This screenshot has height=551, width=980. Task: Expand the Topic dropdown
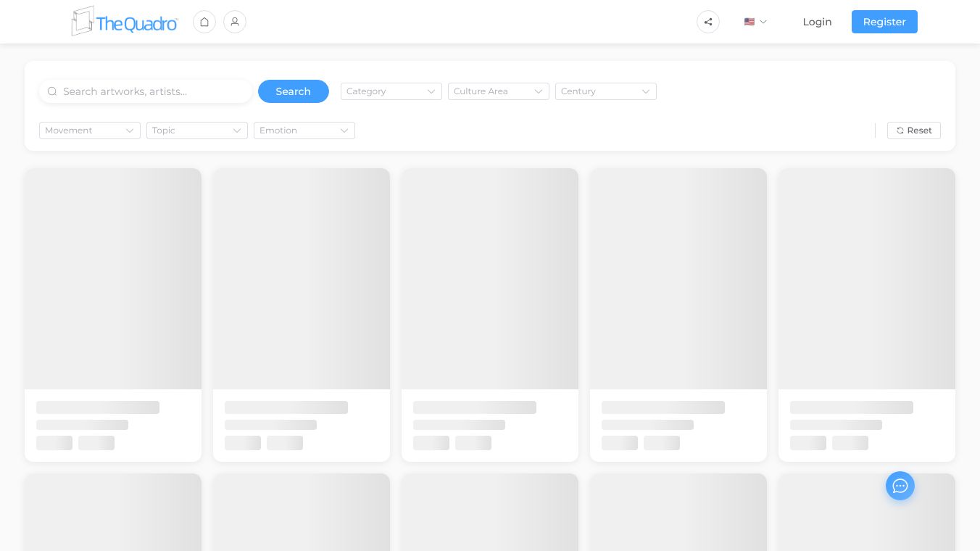(197, 130)
